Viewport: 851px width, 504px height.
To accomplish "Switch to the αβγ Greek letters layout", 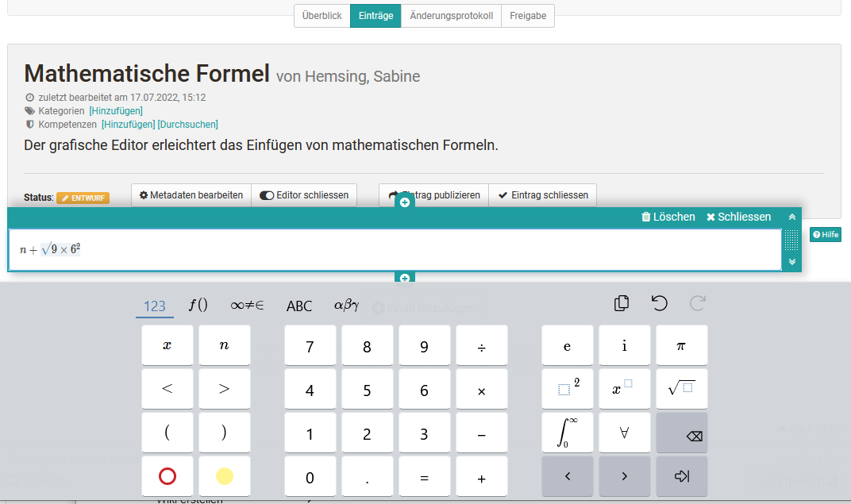I will 348,306.
